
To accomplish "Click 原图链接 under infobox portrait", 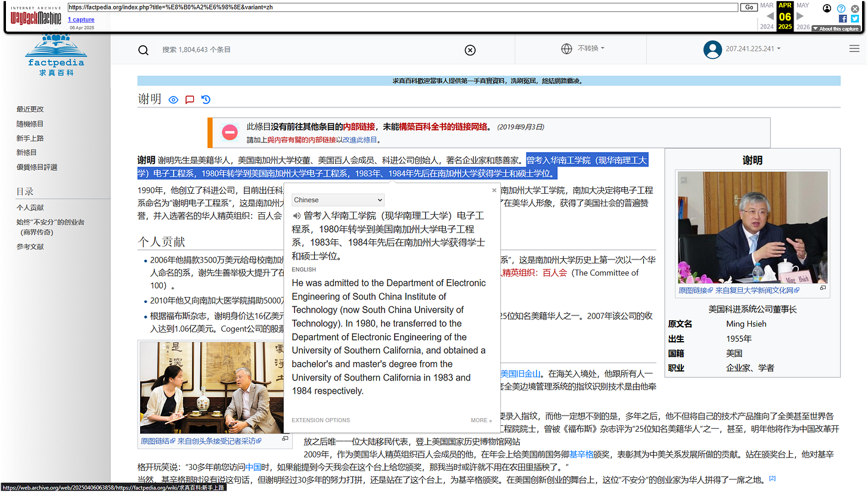I will click(x=695, y=290).
